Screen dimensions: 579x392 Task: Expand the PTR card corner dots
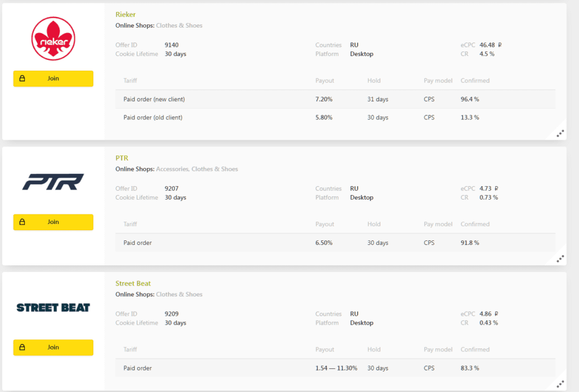[560, 259]
